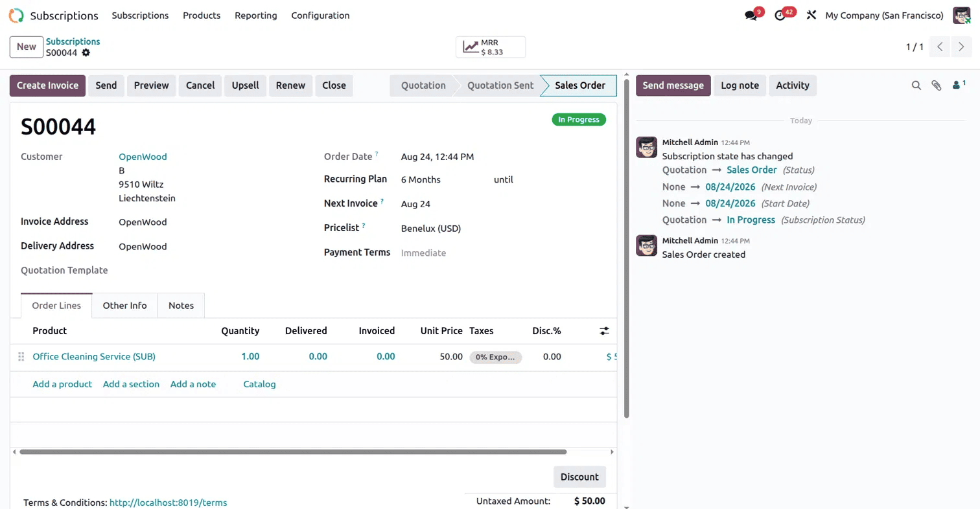The width and height of the screenshot is (980, 509).
Task: Open the Subscriptions breadcrumb link
Action: [73, 41]
